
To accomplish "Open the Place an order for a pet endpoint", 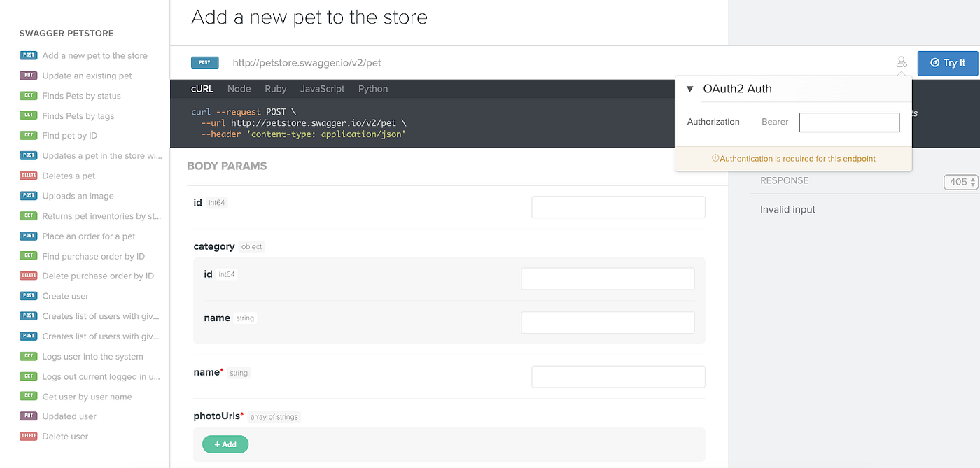I will pos(86,236).
